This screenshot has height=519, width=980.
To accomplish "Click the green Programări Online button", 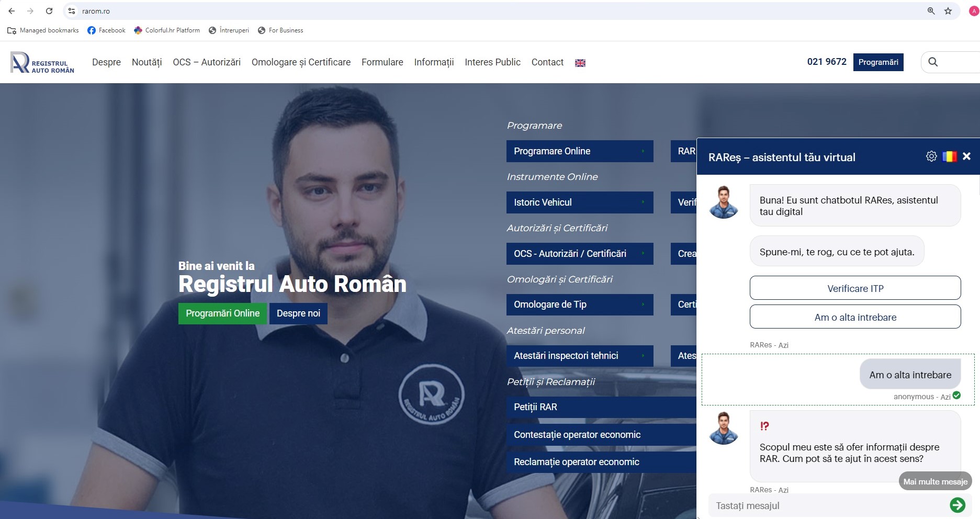I will (222, 313).
